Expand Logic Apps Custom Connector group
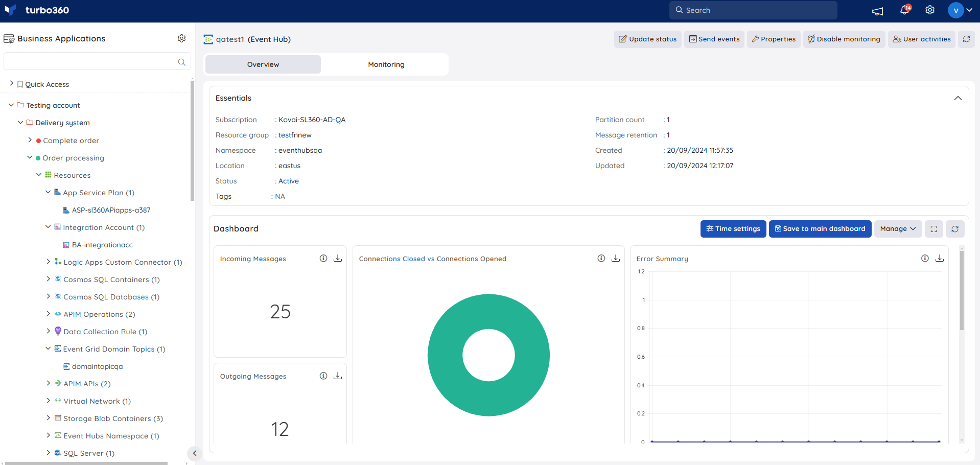980x465 pixels. [x=48, y=261]
